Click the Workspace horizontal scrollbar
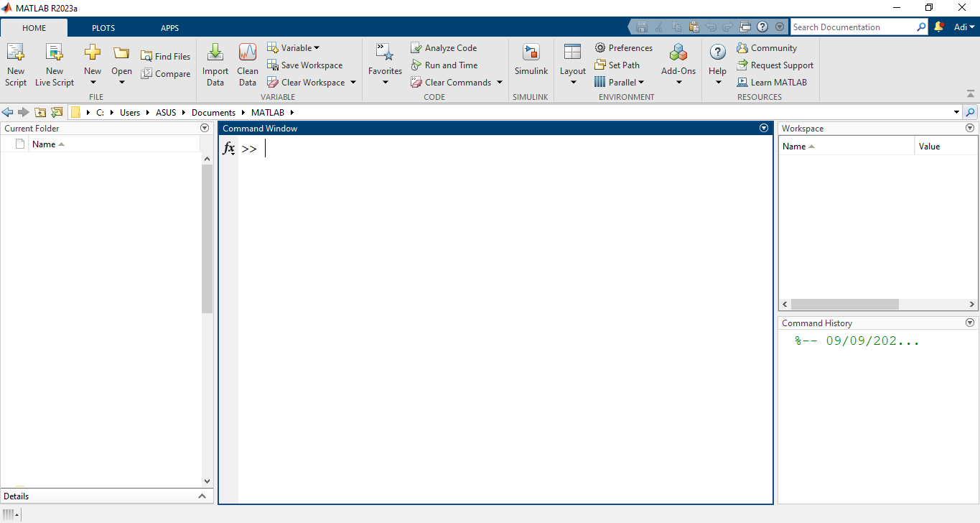 (x=844, y=305)
